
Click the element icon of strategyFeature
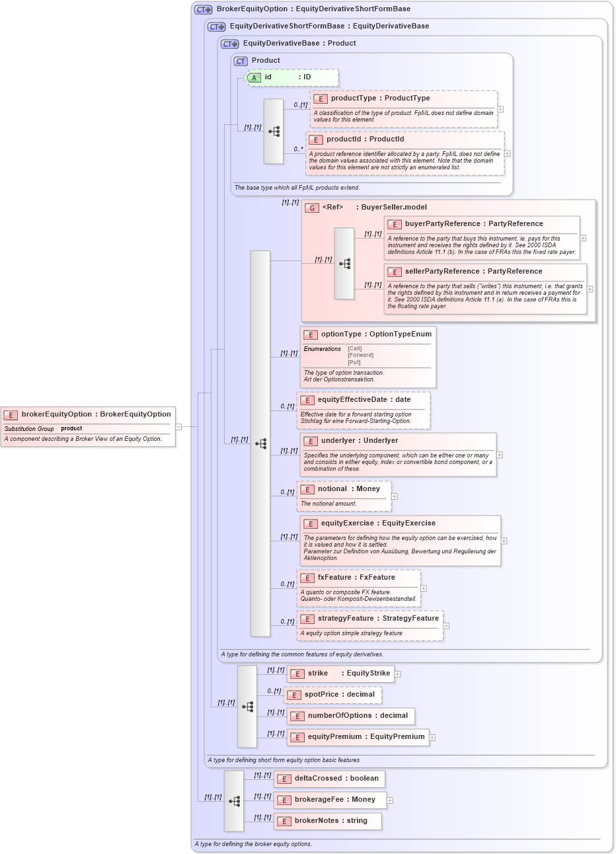pos(307,619)
